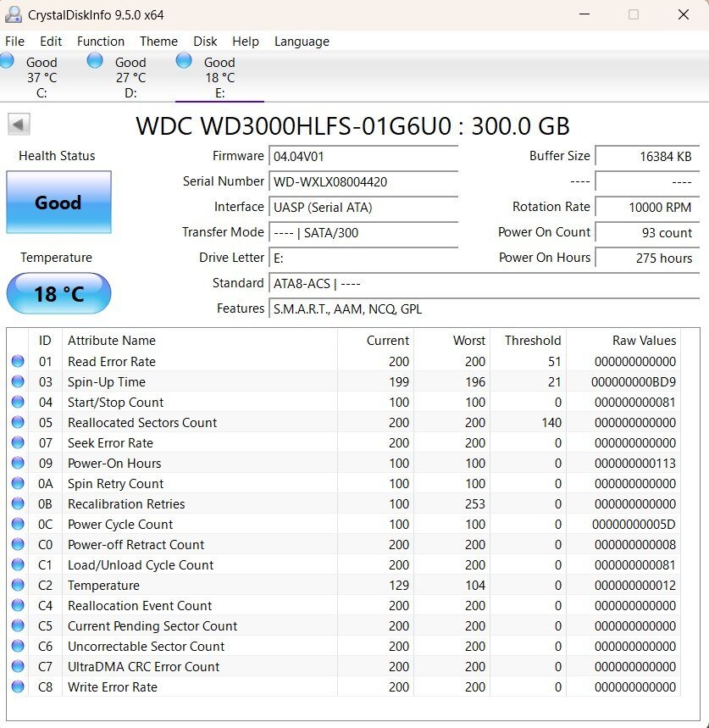Open the Edit menu
The image size is (709, 728).
(51, 42)
